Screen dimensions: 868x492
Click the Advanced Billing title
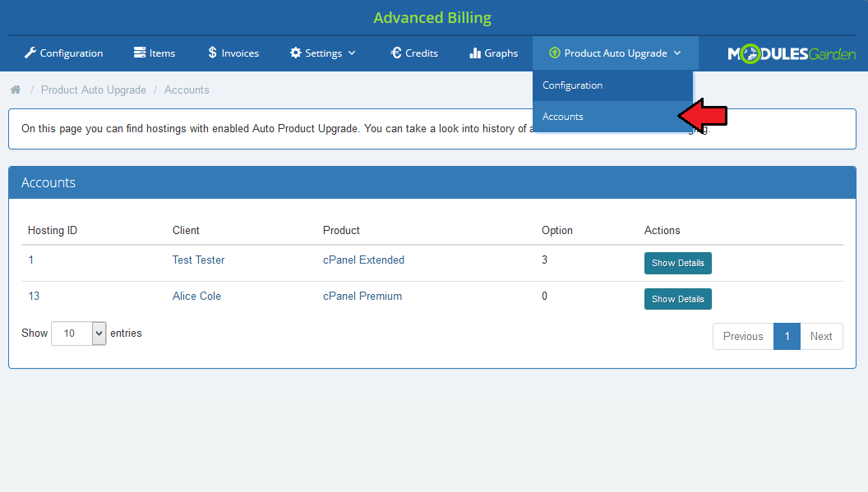pos(432,18)
